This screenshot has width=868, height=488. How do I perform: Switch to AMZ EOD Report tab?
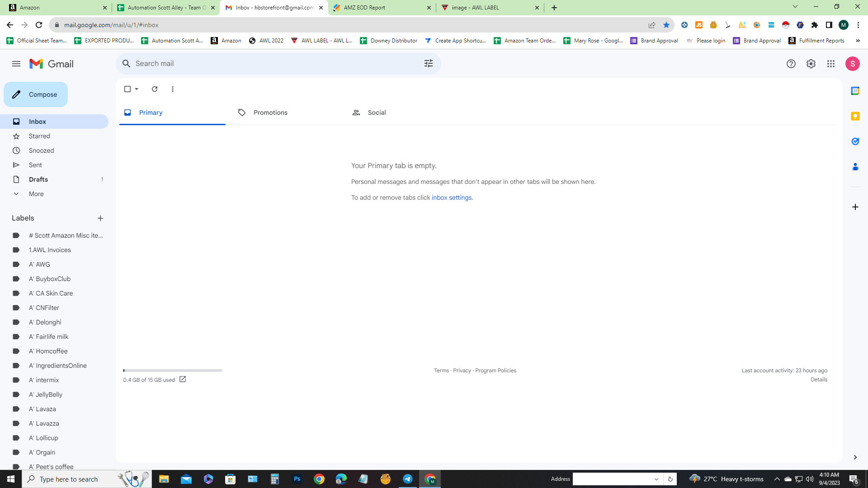tap(382, 8)
